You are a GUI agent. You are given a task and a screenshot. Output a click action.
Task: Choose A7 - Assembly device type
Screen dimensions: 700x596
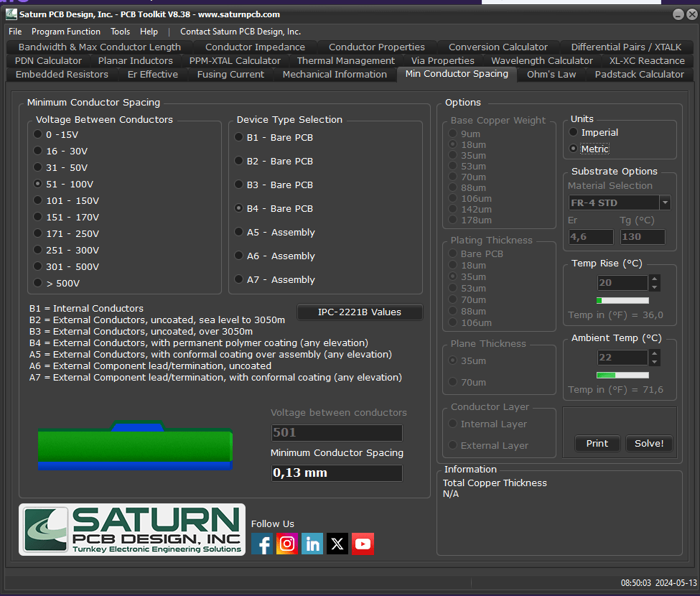click(x=275, y=279)
